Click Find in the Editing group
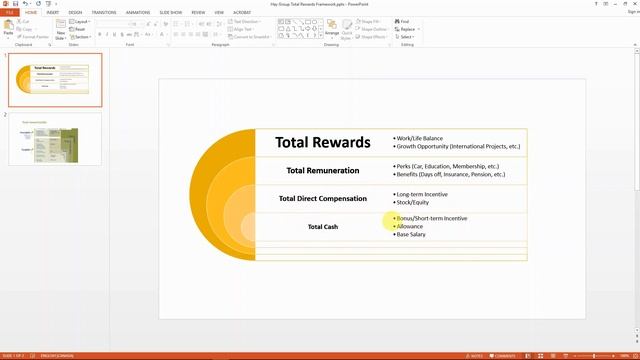The height and width of the screenshot is (360, 640). pos(402,21)
